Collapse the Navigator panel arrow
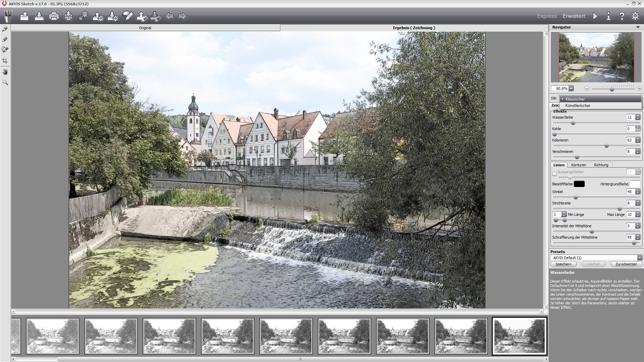The width and height of the screenshot is (644, 362). click(x=638, y=27)
